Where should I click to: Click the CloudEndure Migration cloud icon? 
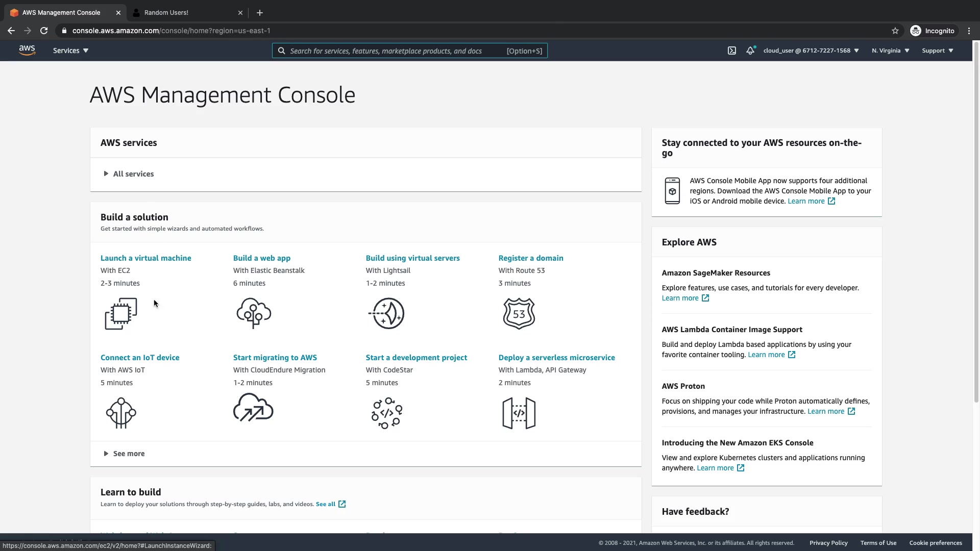click(253, 408)
